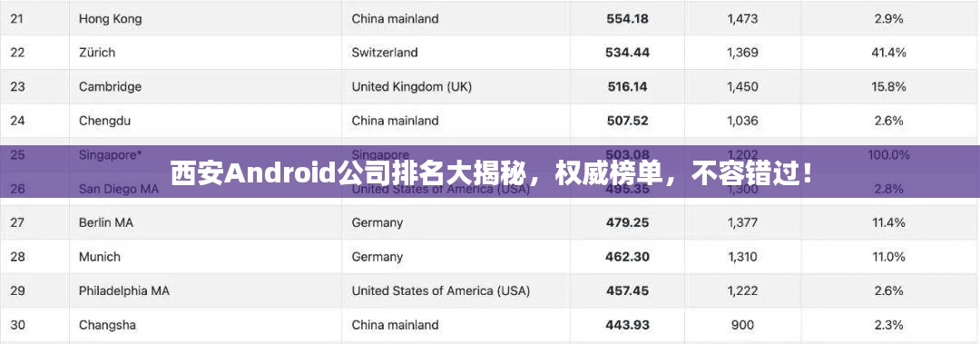
Task: Select Chengdu in the city column
Action: (104, 121)
